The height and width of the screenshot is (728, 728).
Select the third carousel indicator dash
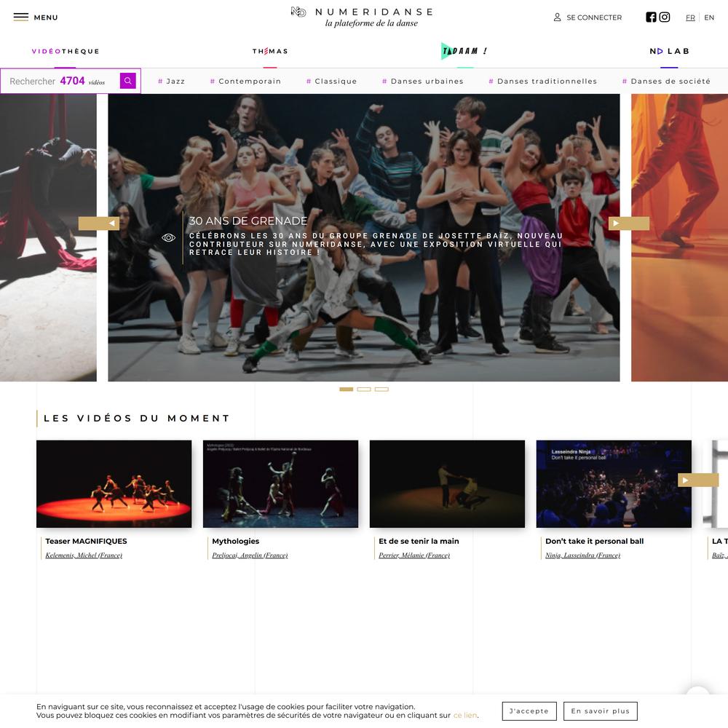pos(381,389)
